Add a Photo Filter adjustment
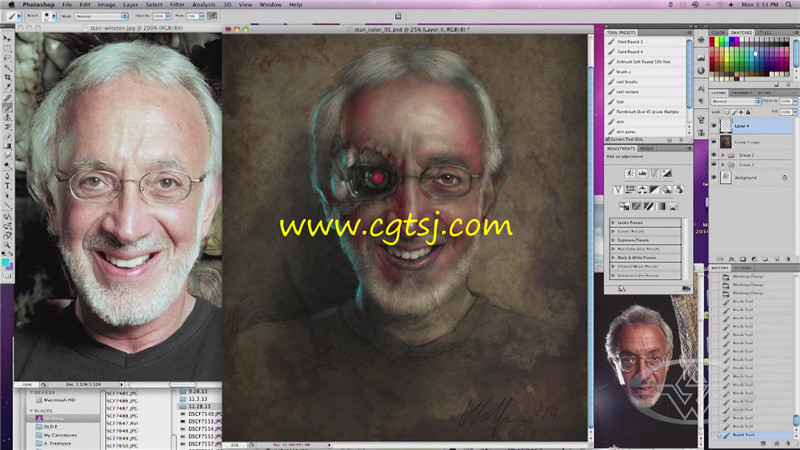The image size is (800, 450). (x=667, y=190)
